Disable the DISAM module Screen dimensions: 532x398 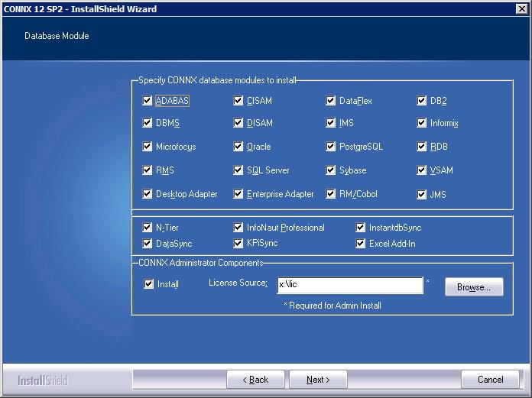238,123
